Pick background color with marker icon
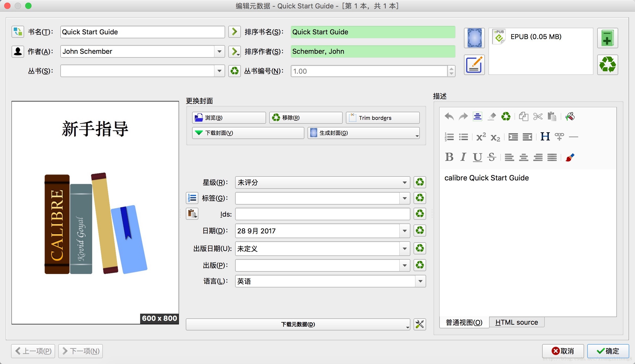The image size is (635, 364). click(x=570, y=116)
